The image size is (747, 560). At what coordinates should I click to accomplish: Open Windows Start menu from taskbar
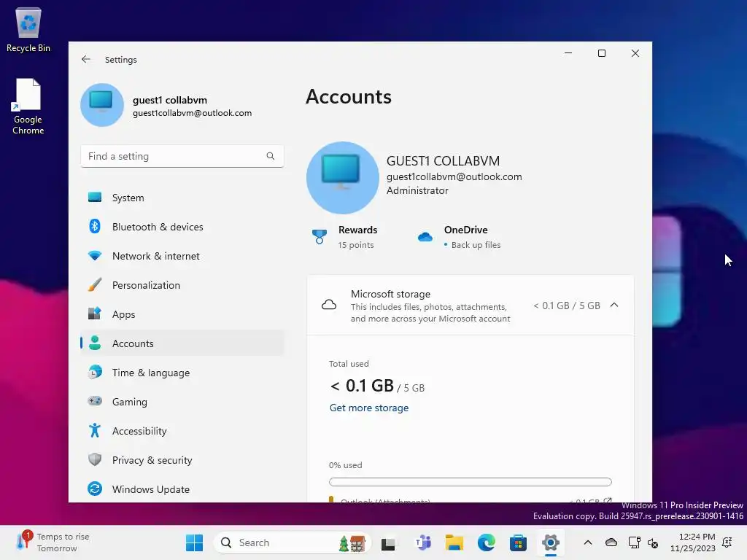194,542
